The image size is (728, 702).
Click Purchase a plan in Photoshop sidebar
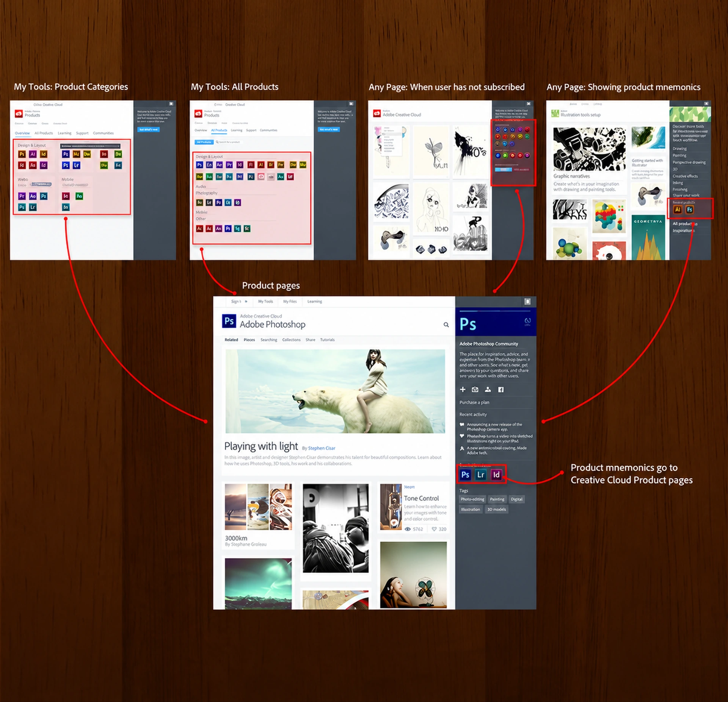click(474, 402)
